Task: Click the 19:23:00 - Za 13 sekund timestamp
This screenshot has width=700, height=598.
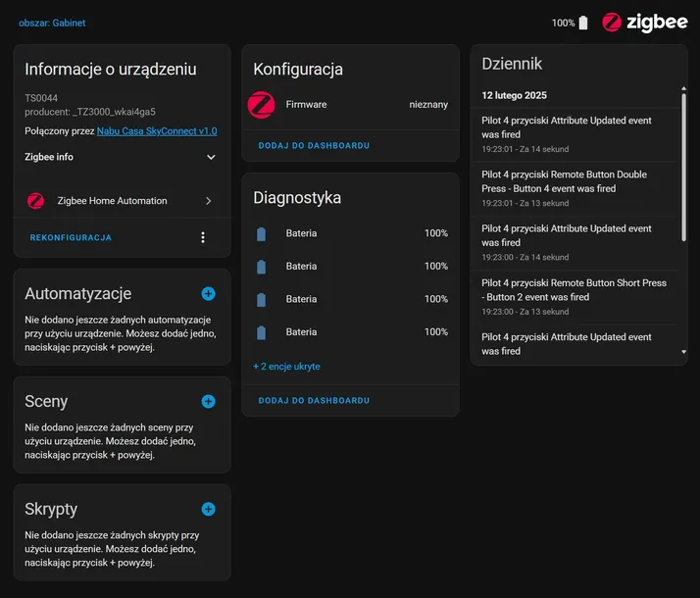Action: coord(525,312)
